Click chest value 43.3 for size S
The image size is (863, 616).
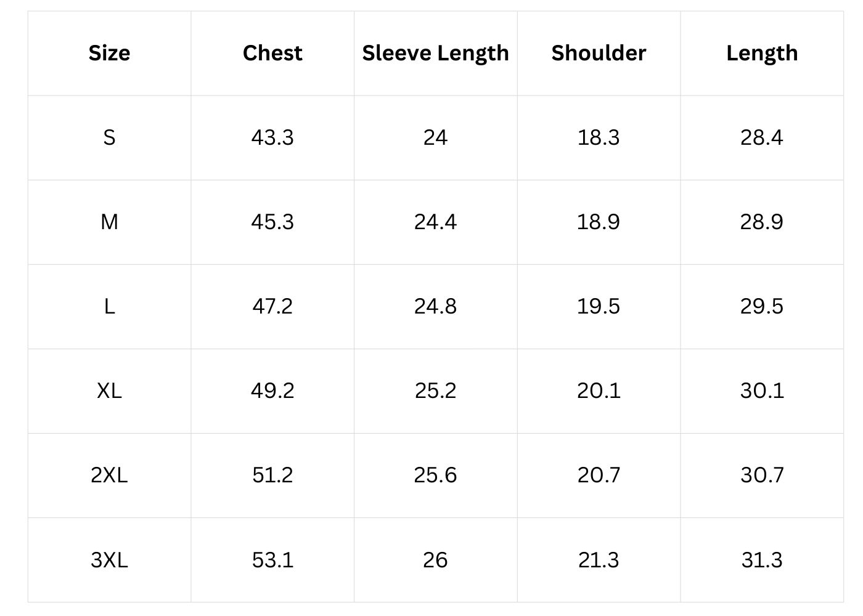pos(272,137)
